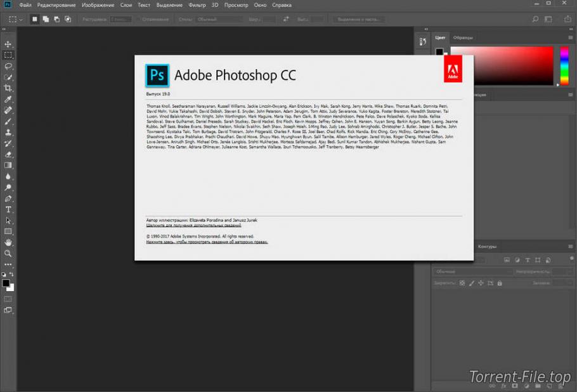This screenshot has width=577, height=392.
Task: Open the layer blend mode dropdown
Action: [x=472, y=271]
